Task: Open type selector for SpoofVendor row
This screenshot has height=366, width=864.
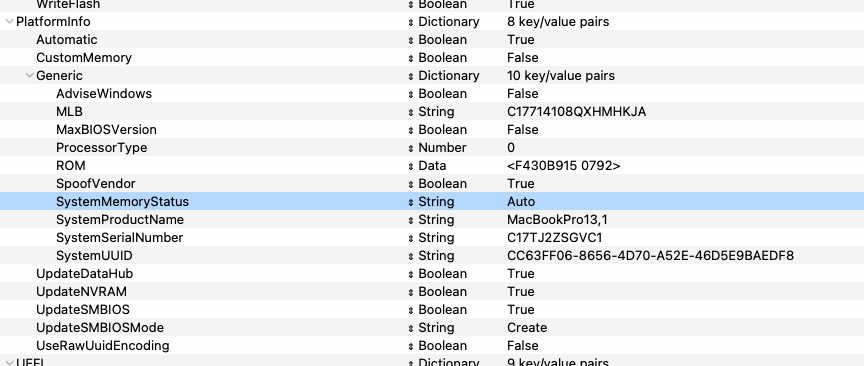Action: point(411,184)
